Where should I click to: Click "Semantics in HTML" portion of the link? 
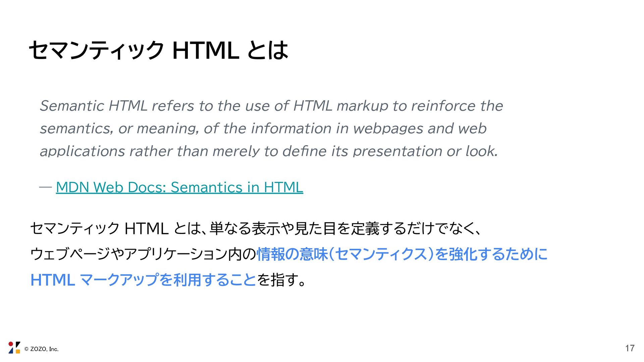coord(237,187)
